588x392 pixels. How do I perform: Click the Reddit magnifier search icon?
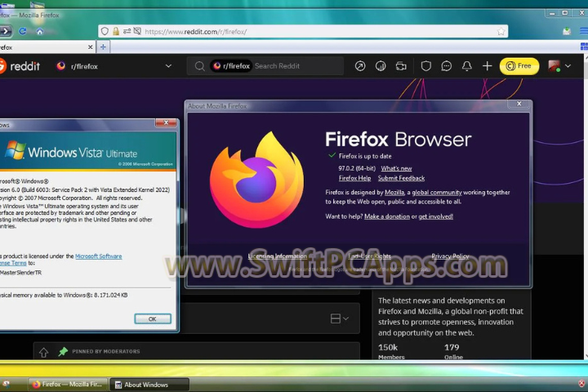(199, 66)
